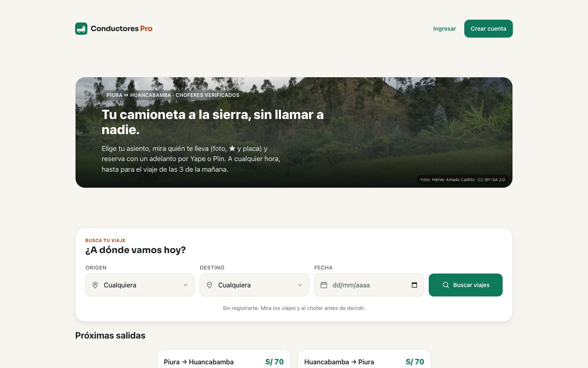
Task: Click the hero paragraph starting 'Elige tu asiento'
Action: [x=191, y=159]
